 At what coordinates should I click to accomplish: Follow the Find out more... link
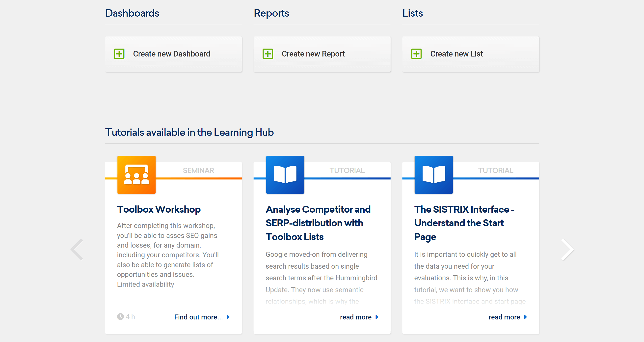tap(198, 317)
